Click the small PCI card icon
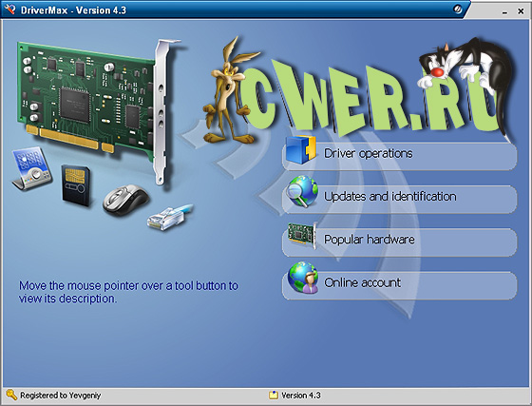The height and width of the screenshot is (406, 532). click(x=302, y=234)
